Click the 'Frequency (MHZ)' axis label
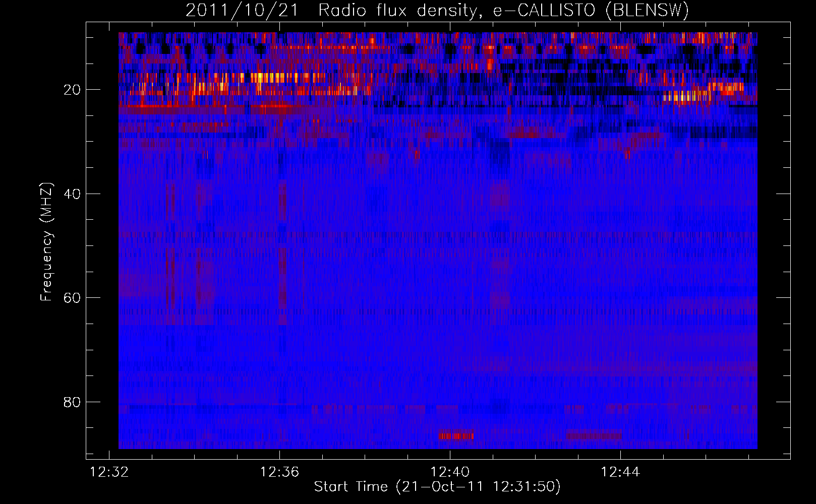The width and height of the screenshot is (816, 504). tap(46, 242)
